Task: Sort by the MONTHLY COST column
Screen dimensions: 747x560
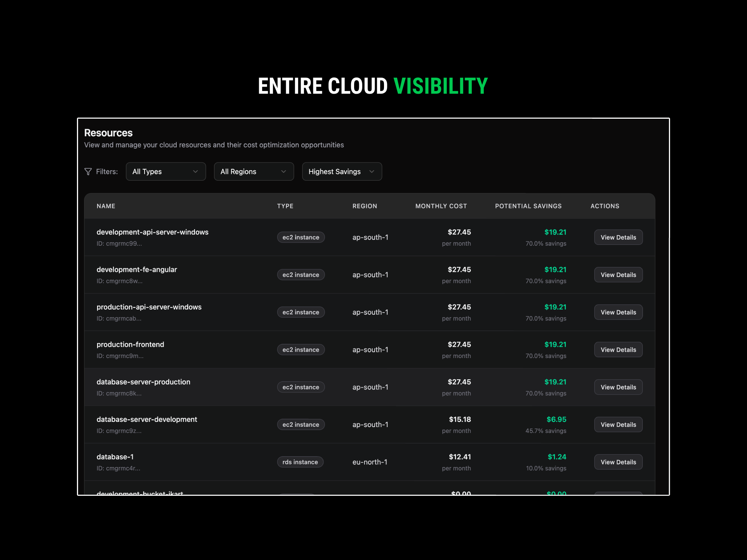Action: pos(441,206)
